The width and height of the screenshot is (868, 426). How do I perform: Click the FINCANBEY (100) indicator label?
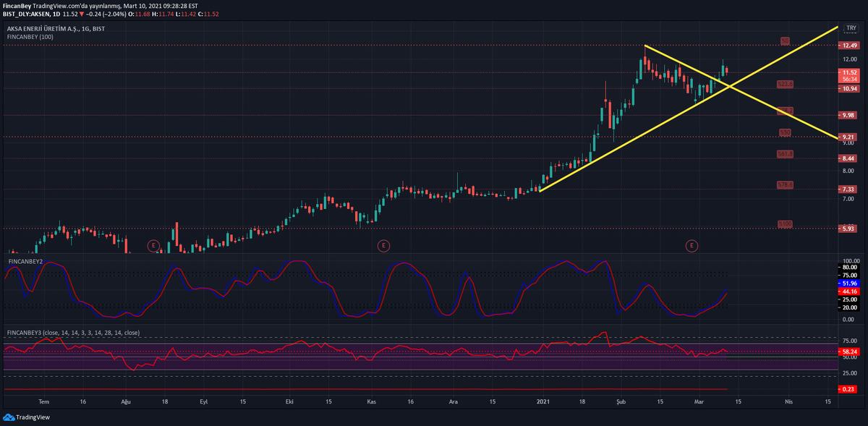(30, 36)
